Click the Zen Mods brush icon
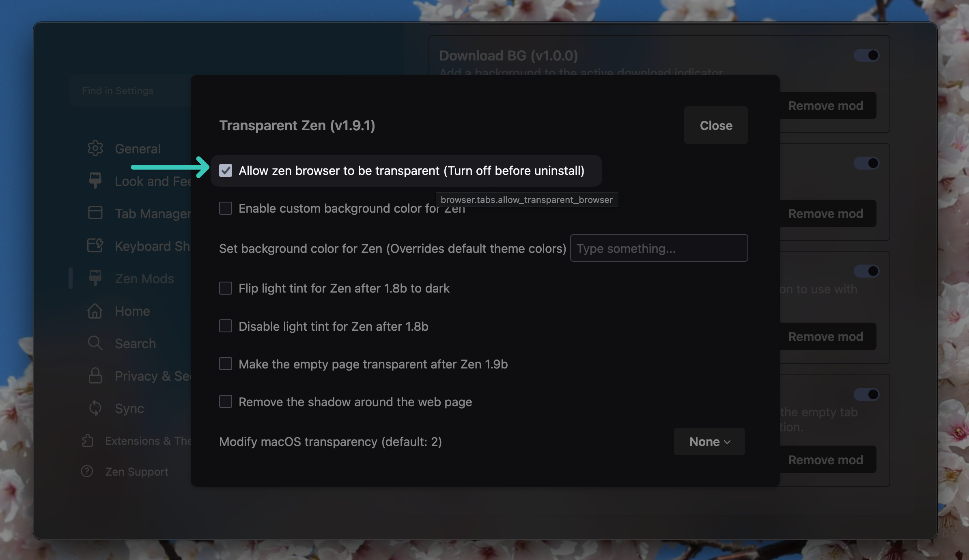Image resolution: width=969 pixels, height=560 pixels. pos(95,278)
